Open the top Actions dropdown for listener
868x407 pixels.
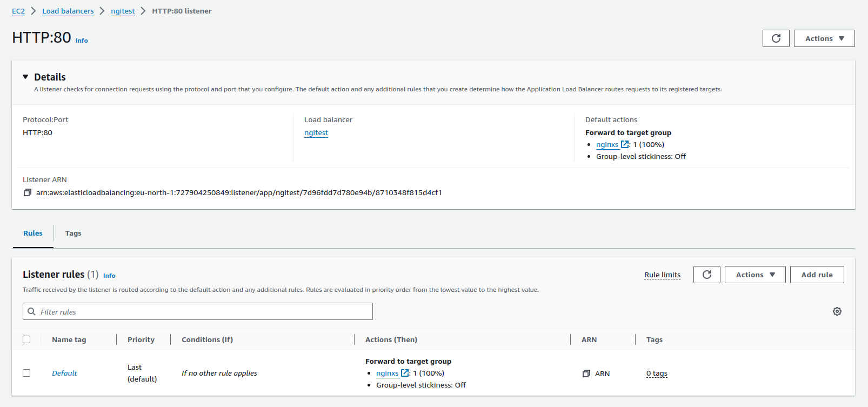click(x=824, y=38)
